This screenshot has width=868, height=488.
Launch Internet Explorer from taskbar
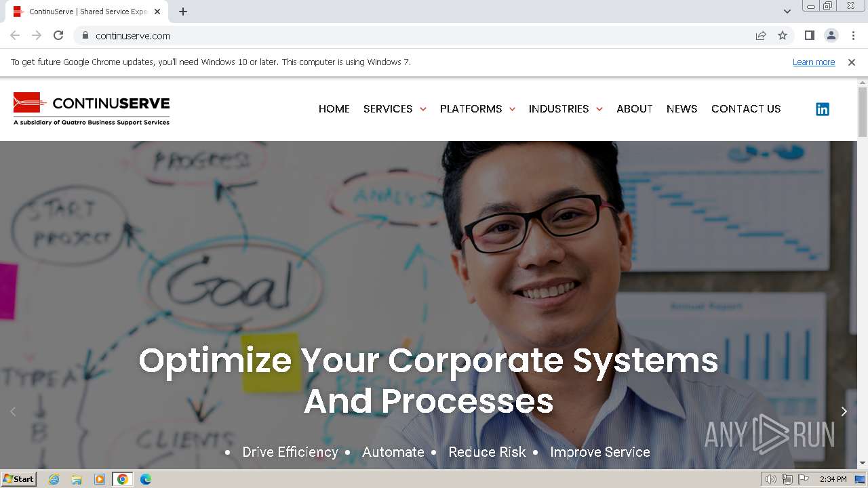pyautogui.click(x=54, y=479)
